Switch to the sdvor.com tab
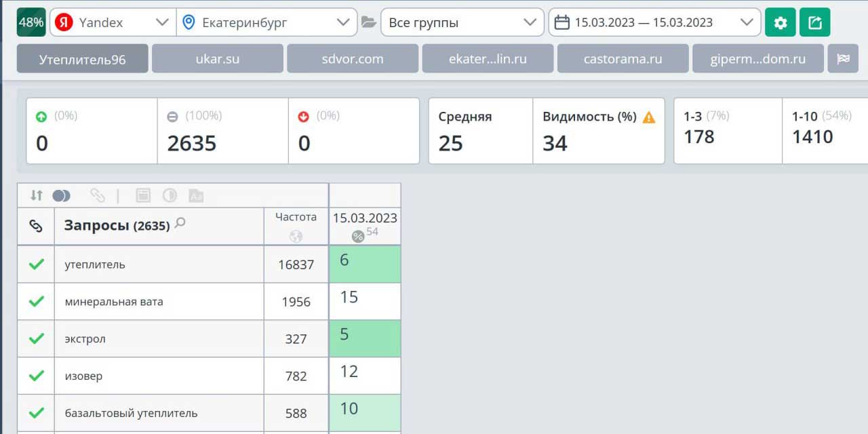Image resolution: width=868 pixels, height=434 pixels. click(353, 59)
